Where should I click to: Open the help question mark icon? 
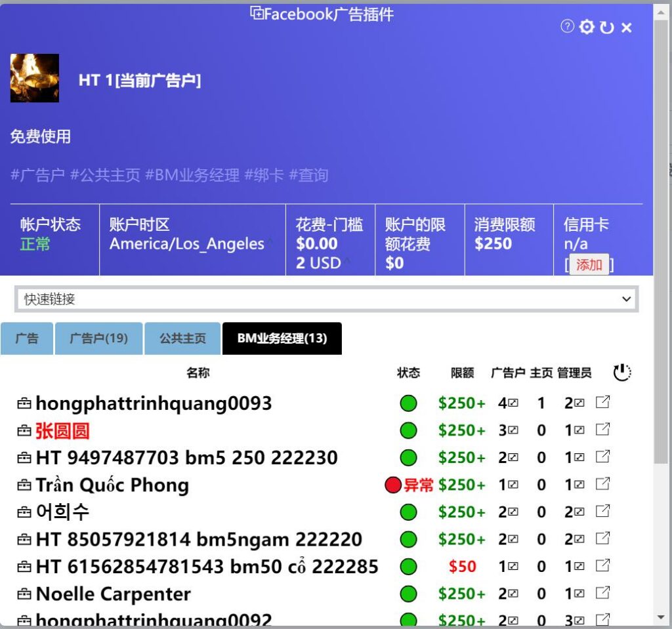point(567,27)
